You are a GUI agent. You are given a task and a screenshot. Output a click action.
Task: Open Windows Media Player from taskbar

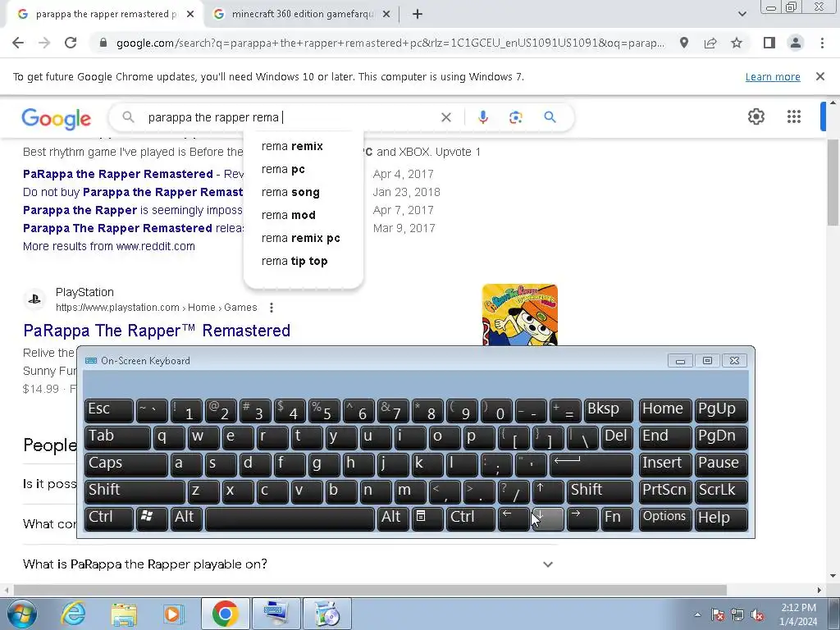pos(174,614)
